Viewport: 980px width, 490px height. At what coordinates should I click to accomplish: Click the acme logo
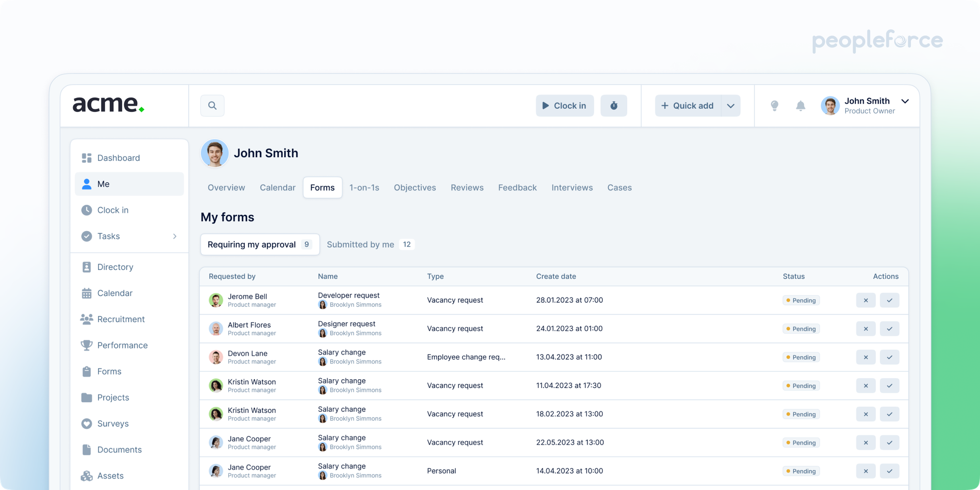(x=108, y=104)
